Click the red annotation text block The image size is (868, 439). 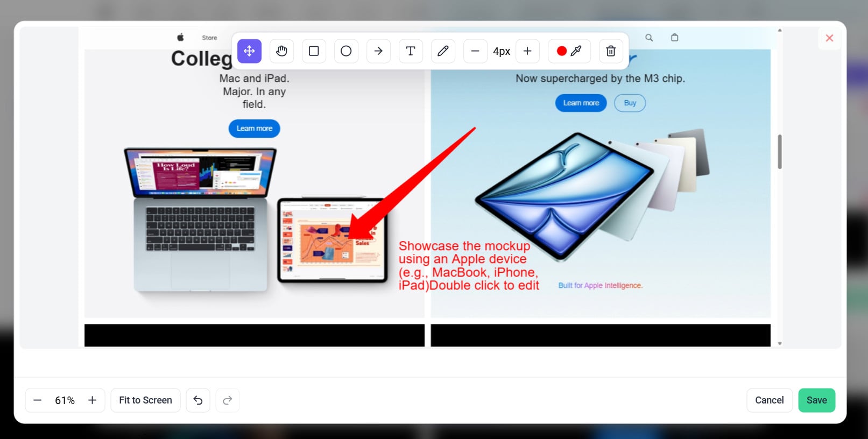tap(468, 266)
